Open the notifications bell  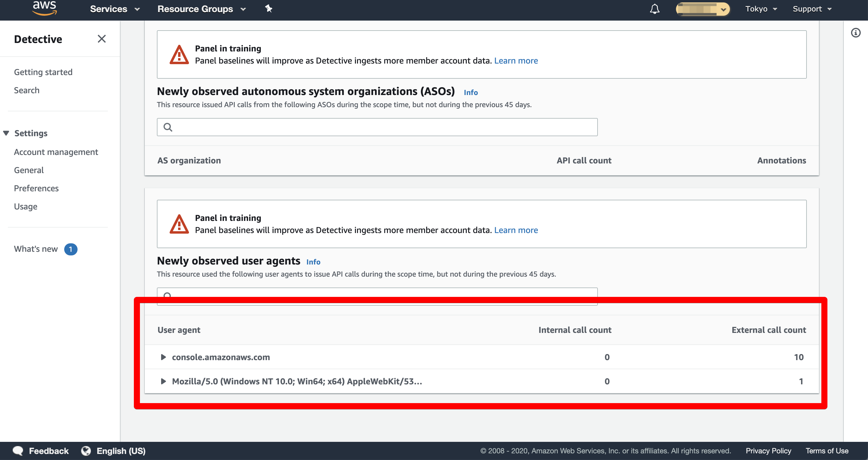click(x=654, y=9)
